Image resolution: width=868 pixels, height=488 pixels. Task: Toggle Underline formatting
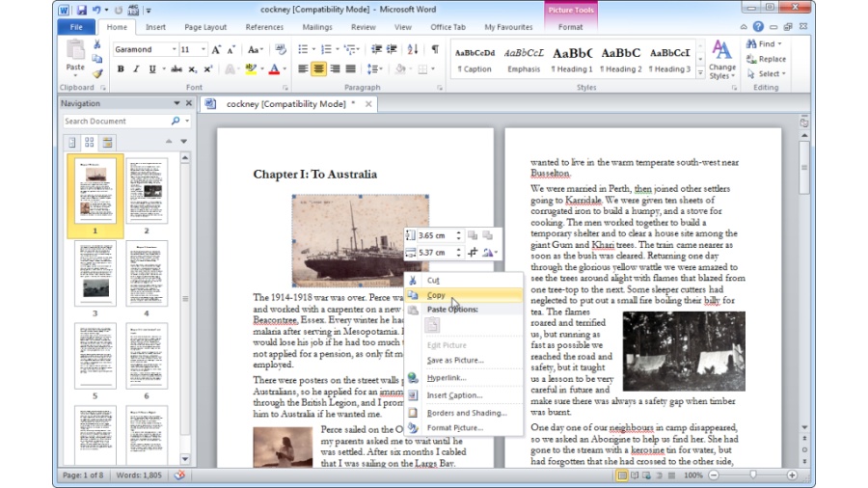point(152,69)
